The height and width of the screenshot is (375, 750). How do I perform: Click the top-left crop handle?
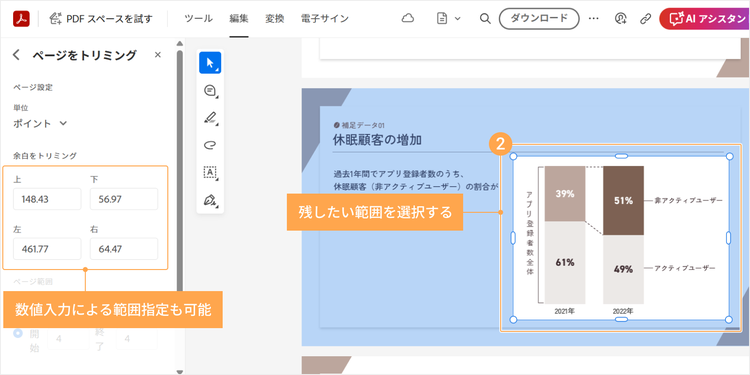coord(513,156)
